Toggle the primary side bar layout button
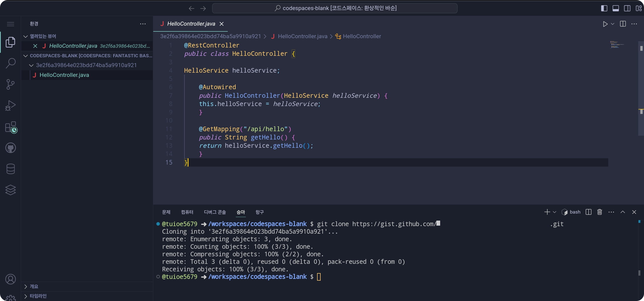The width and height of the screenshot is (644, 301). [x=604, y=8]
